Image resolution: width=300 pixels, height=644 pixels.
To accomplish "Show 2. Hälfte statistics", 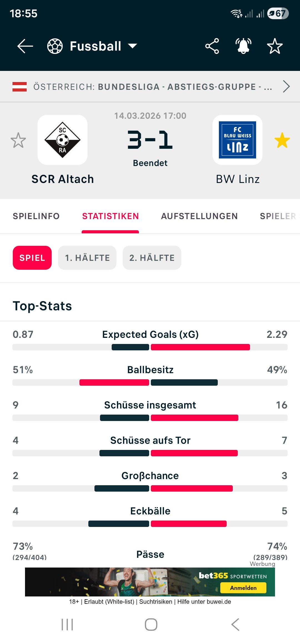I will (x=152, y=258).
